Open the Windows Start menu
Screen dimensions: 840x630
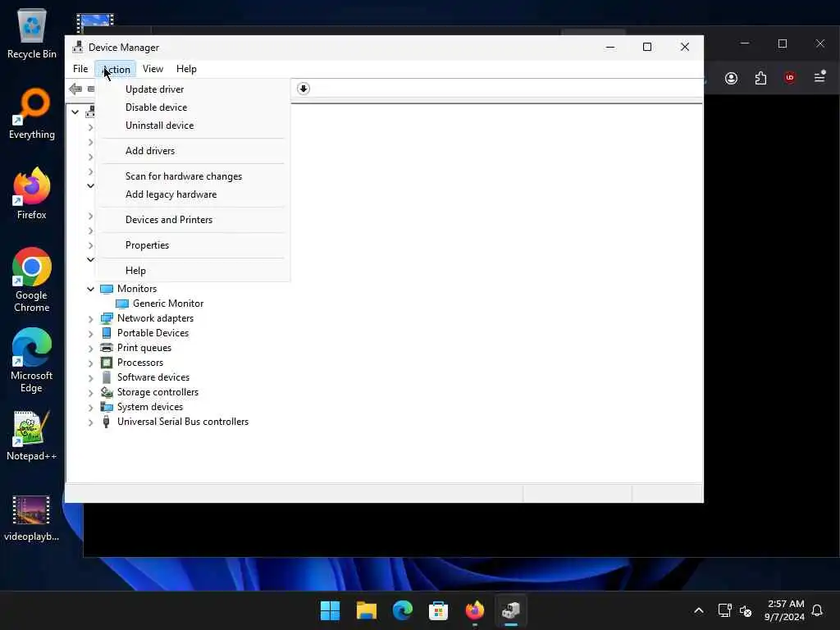click(x=330, y=610)
